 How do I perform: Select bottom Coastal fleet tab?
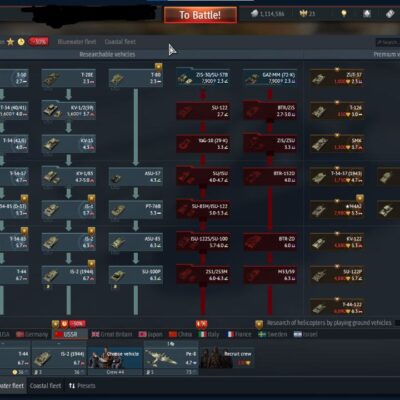tap(45, 386)
